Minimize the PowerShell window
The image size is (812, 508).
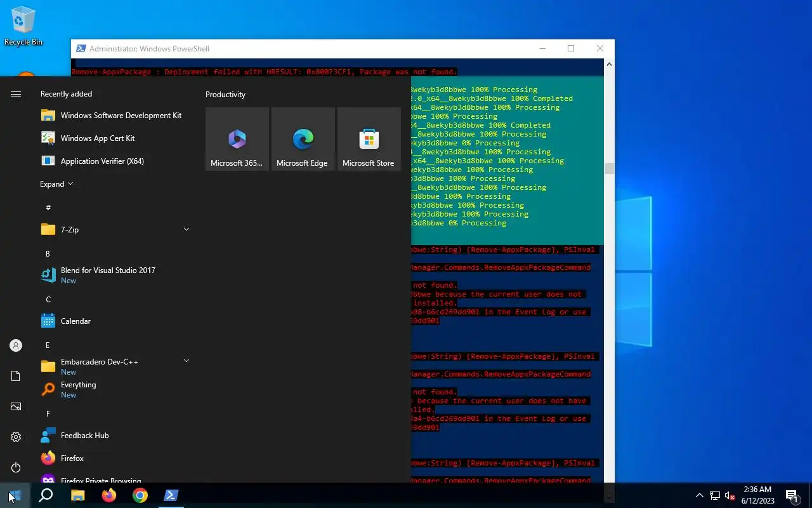click(542, 49)
